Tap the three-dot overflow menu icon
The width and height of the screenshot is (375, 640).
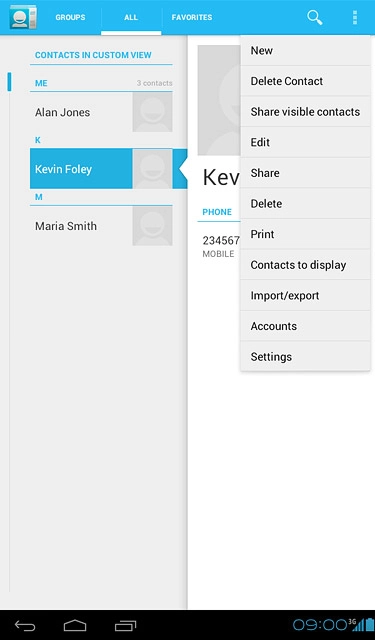point(355,18)
